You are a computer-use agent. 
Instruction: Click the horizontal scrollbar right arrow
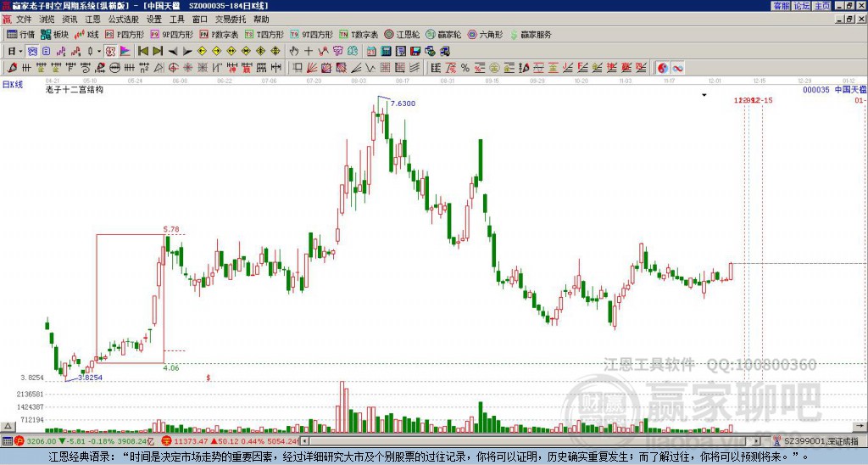(x=757, y=441)
